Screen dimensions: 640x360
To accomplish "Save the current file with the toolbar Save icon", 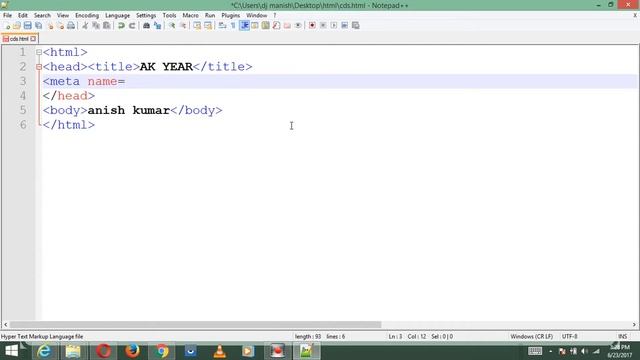I will [27, 25].
